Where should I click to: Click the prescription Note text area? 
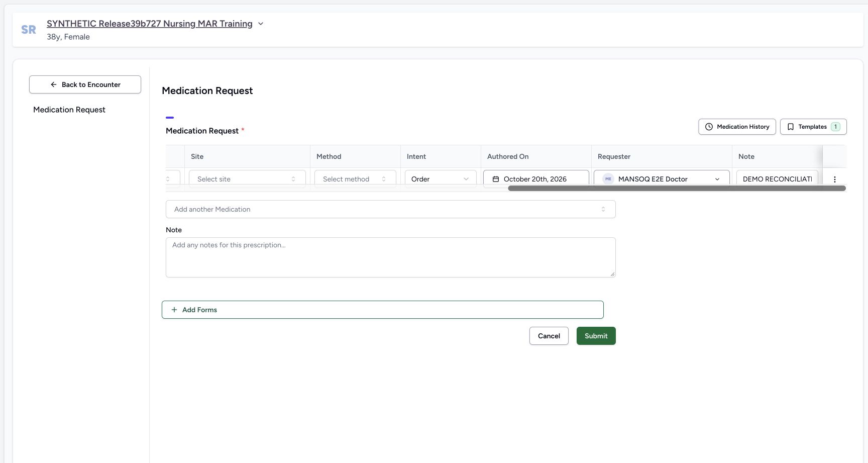click(390, 257)
